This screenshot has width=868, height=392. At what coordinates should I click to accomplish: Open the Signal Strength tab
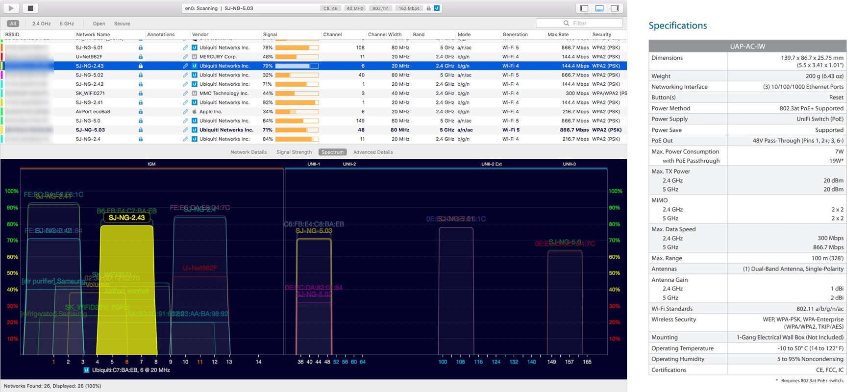coord(294,152)
